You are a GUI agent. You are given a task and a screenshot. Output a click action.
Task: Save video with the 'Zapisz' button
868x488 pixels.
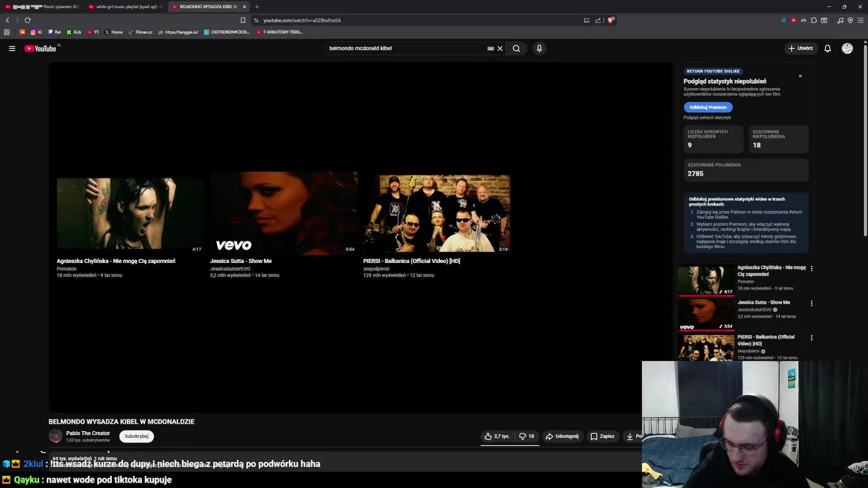[x=602, y=436]
